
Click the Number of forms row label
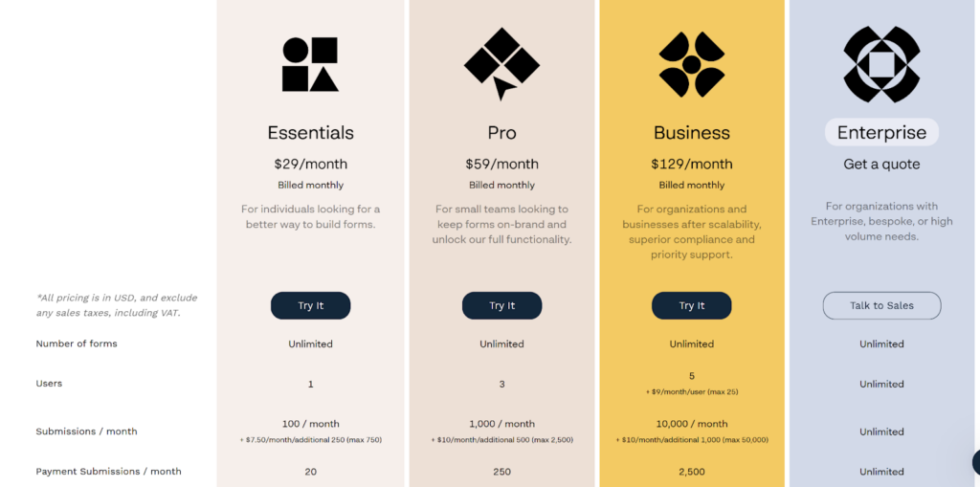tap(77, 343)
